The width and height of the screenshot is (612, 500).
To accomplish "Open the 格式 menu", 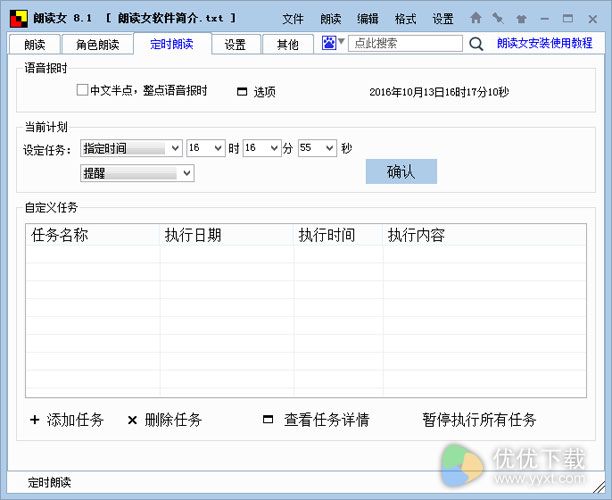I will 405,18.
